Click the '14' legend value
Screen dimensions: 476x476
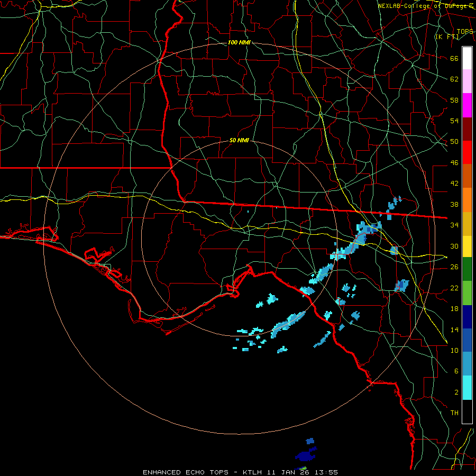(454, 329)
